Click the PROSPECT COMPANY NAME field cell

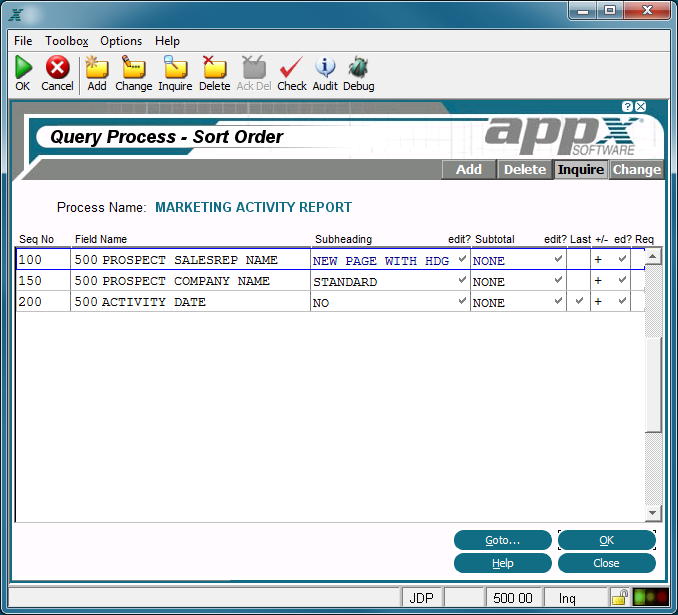[x=191, y=281]
